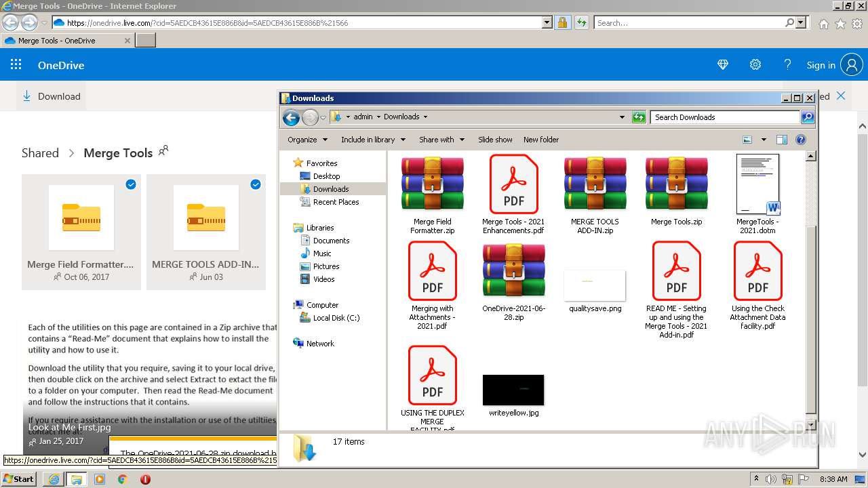
Task: Click the Shared breadcrumb link
Action: 40,152
